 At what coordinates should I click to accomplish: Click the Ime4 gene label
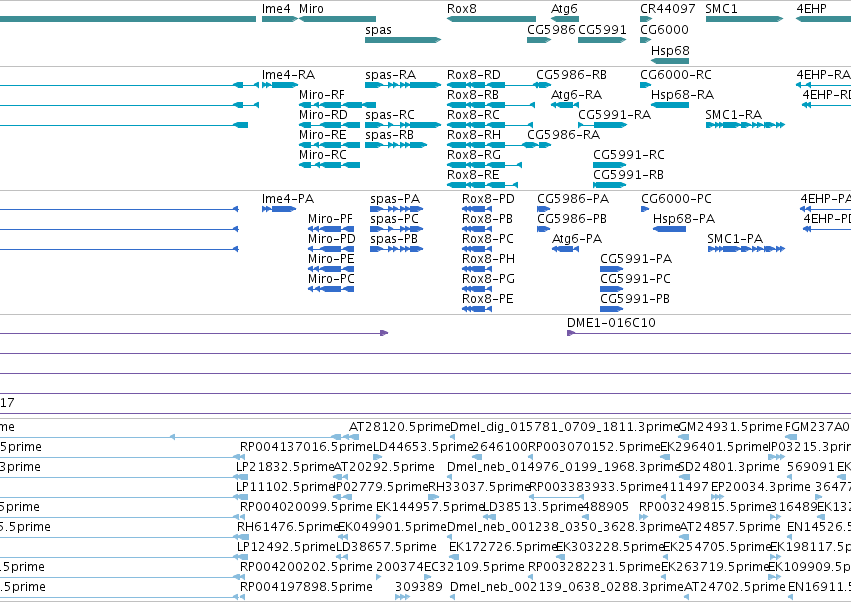pyautogui.click(x=276, y=9)
